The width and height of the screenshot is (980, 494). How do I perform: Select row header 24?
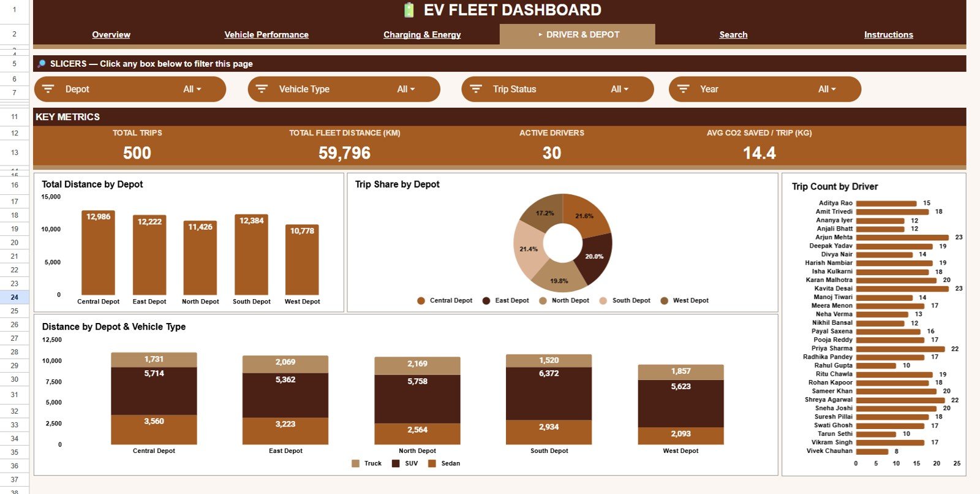click(14, 297)
